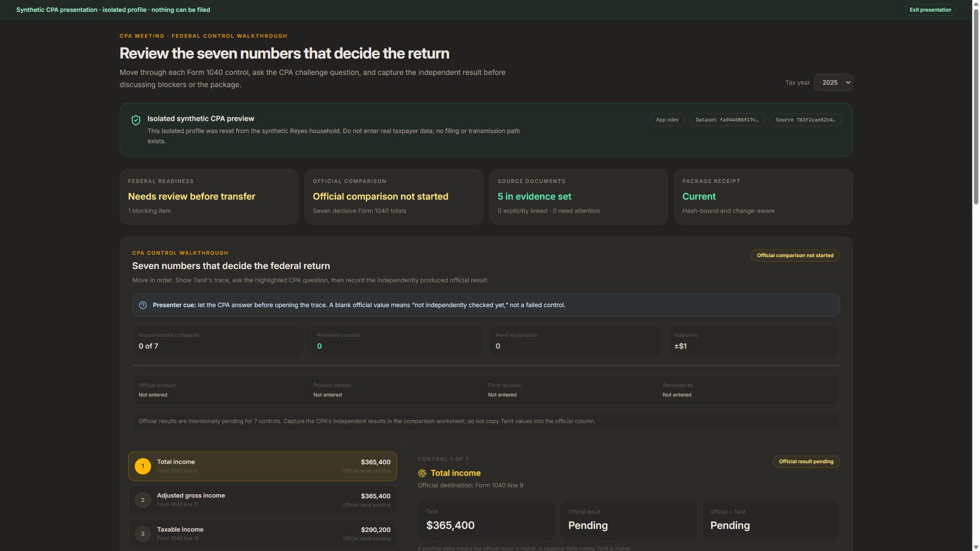
Task: Click the CPA Meeting Federal Control Walkthrough label
Action: 203,36
